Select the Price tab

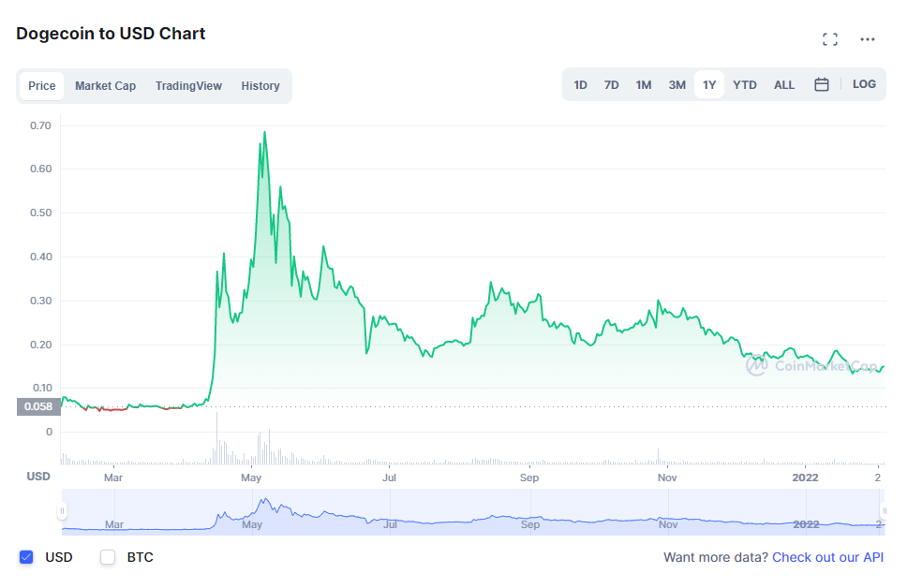coord(41,86)
